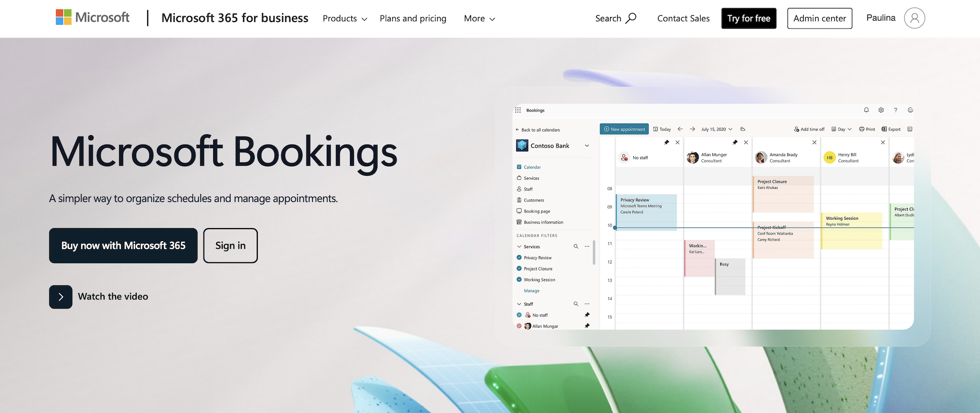Click the Microsoft logo
Viewport: 980px width, 413px height.
(92, 18)
